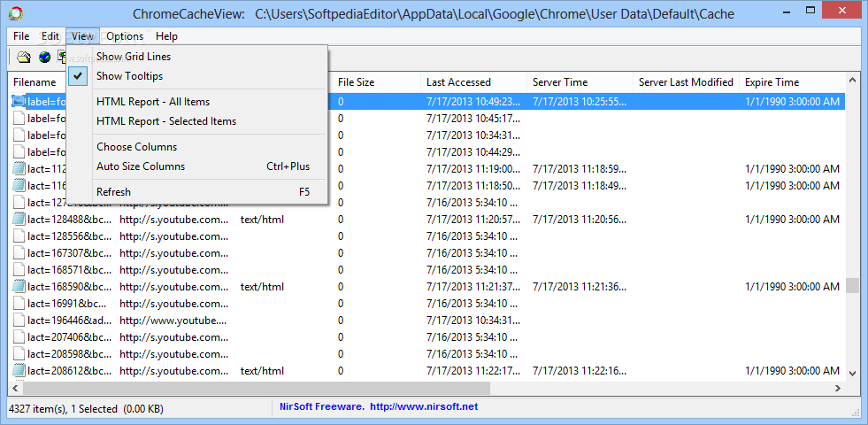This screenshot has height=425, width=868.
Task: Click file icon of lact=128556&bc row
Action: tap(19, 236)
